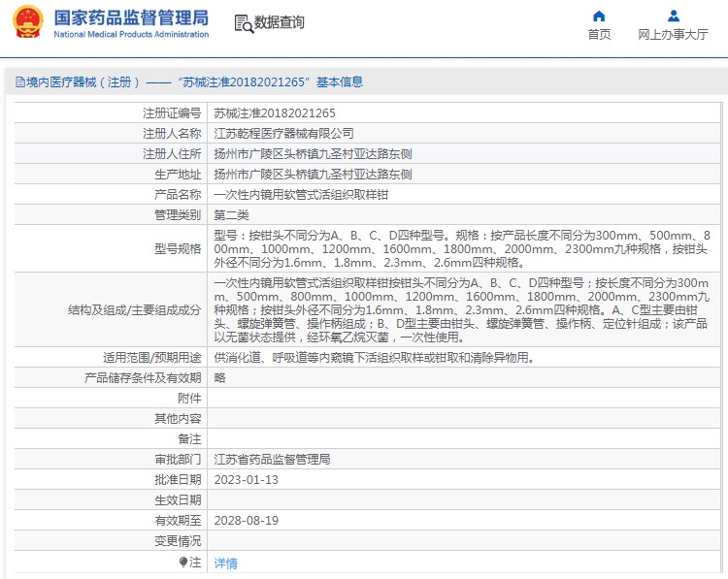Click 数据查询 heading text
The image size is (728, 579).
[279, 22]
